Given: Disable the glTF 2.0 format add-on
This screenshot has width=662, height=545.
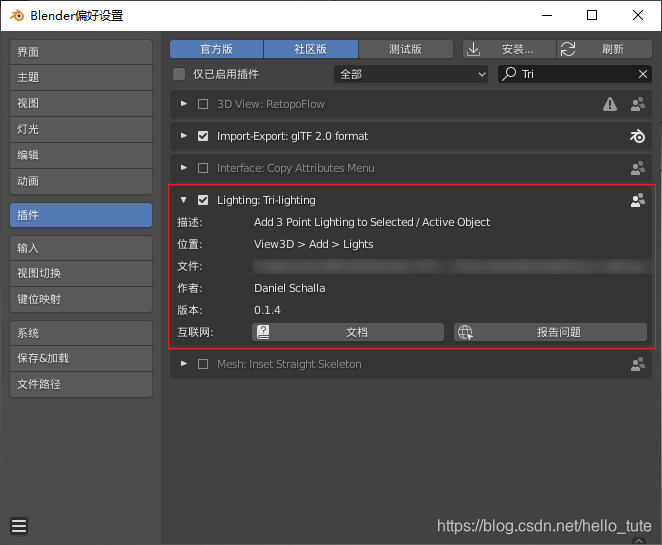Looking at the screenshot, I should 203,136.
